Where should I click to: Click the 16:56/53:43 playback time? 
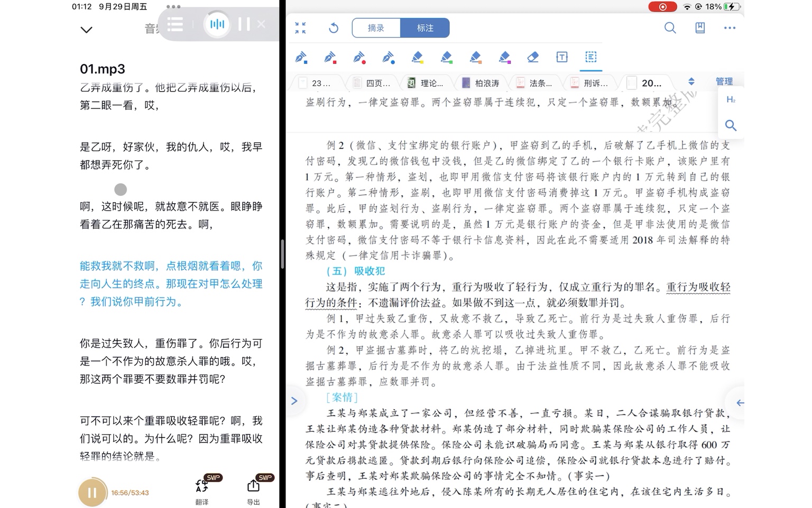coord(130,493)
